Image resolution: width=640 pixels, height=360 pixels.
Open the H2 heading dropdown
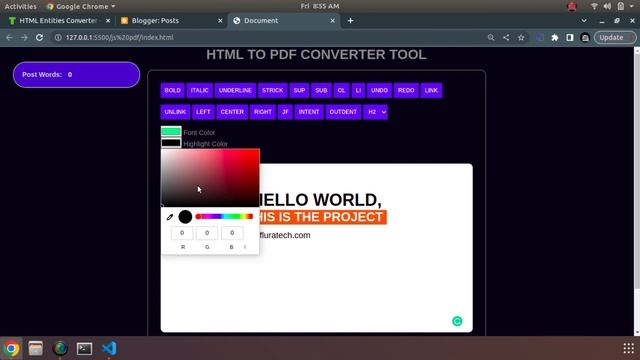point(376,112)
